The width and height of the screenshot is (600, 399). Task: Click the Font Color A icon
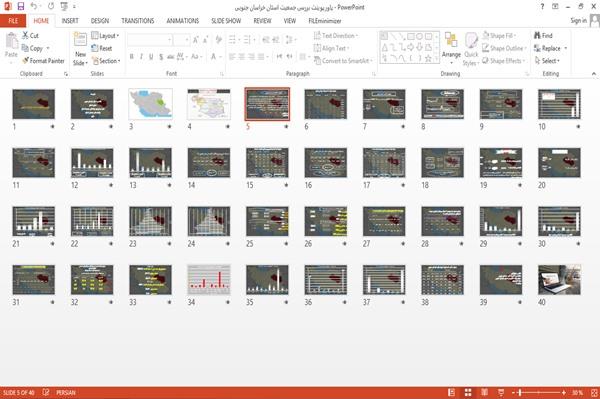tap(214, 57)
